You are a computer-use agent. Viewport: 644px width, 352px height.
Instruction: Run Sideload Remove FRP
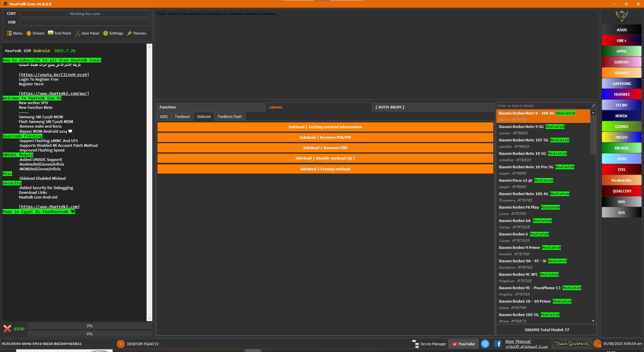click(325, 148)
